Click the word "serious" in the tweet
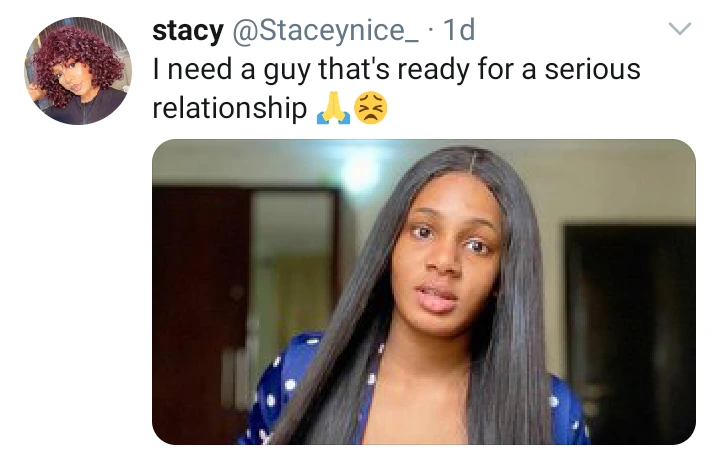Screen dimensions: 720x464 (x=592, y=69)
